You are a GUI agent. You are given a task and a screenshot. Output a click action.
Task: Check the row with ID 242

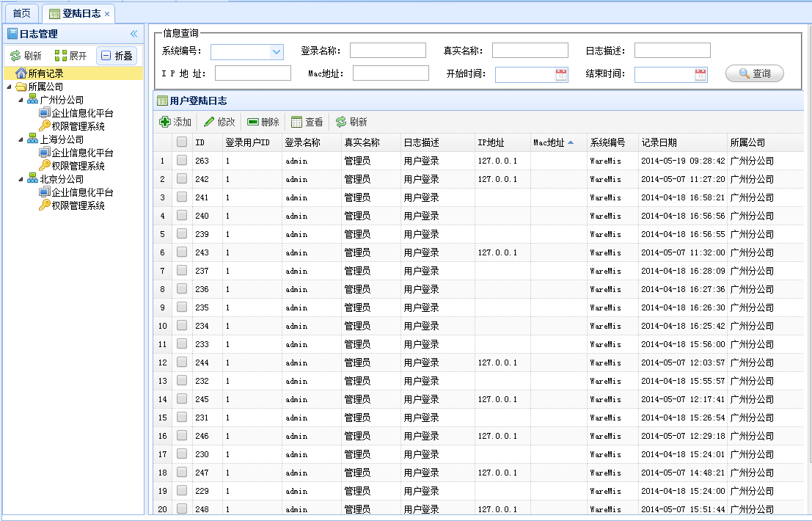[182, 178]
